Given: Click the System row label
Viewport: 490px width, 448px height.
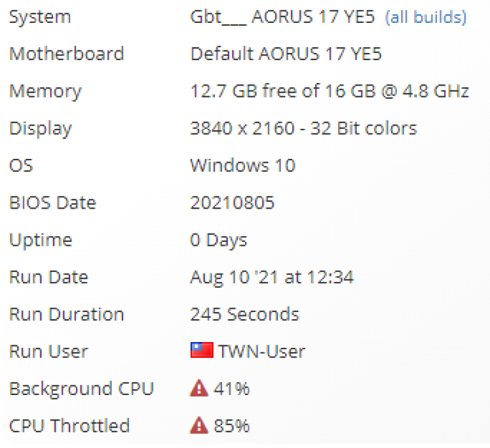Looking at the screenshot, I should click(x=40, y=17).
